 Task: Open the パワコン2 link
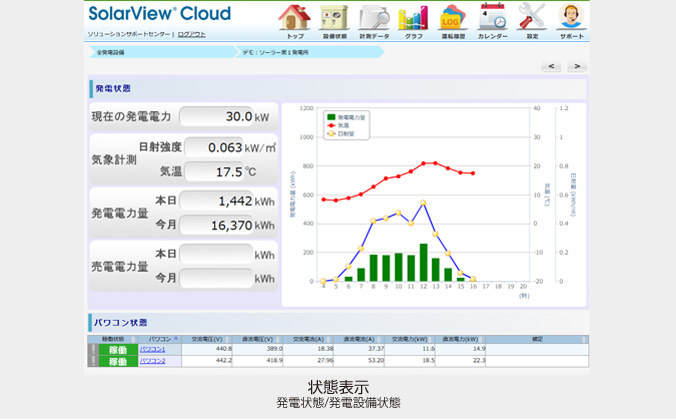pos(153,360)
